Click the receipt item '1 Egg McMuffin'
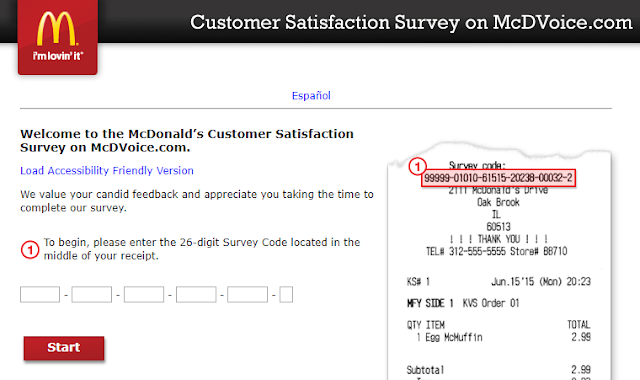The height and width of the screenshot is (380, 640). coord(449,338)
